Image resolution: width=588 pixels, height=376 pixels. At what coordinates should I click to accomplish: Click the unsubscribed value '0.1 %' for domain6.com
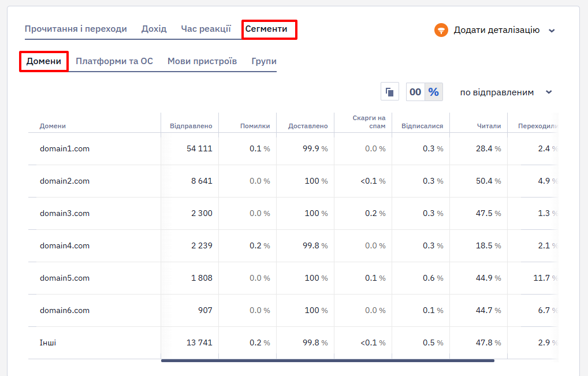433,310
